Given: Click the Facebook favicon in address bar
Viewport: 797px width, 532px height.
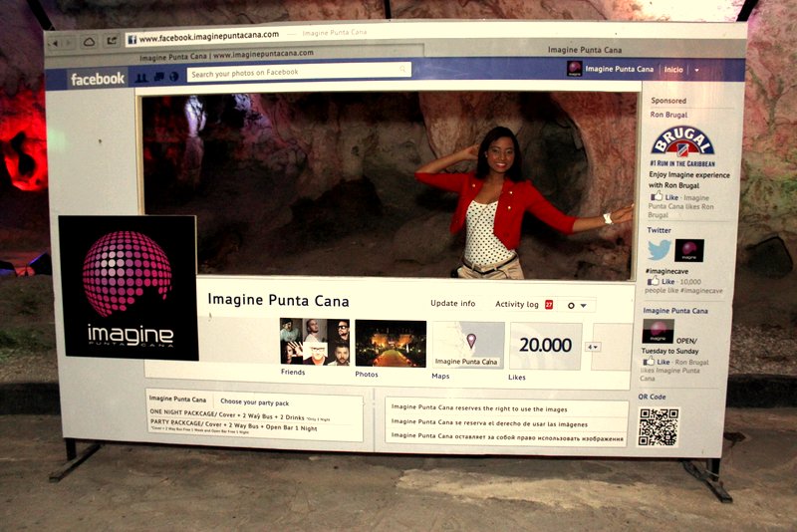Looking at the screenshot, I should point(133,39).
